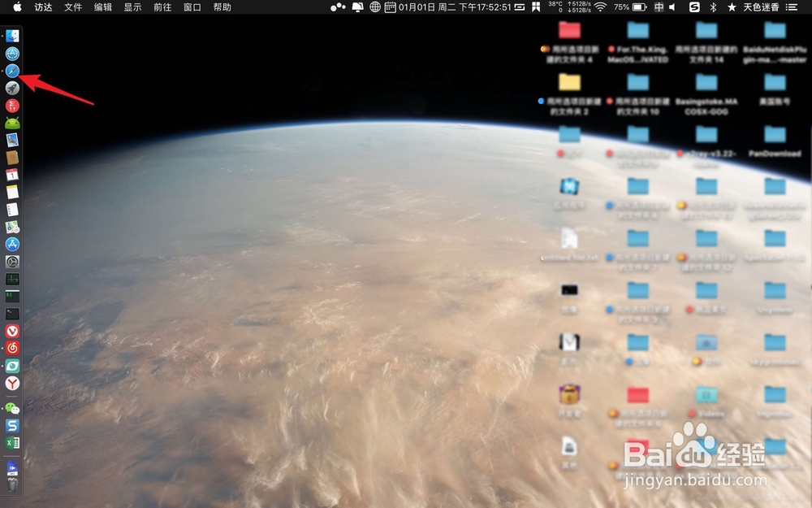Open the green Android icon app
Screen dimensions: 812x508
pos(12,123)
